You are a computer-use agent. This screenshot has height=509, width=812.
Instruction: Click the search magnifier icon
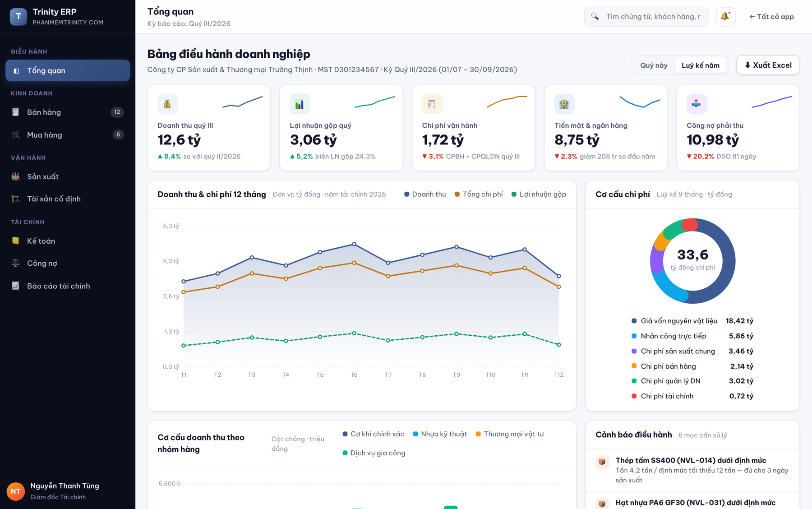tap(595, 16)
